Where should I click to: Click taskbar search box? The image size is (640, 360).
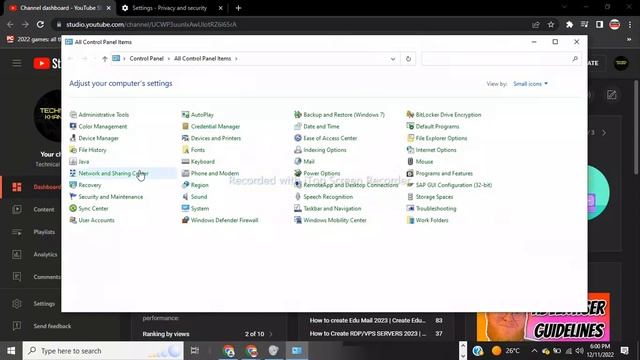[x=103, y=351]
